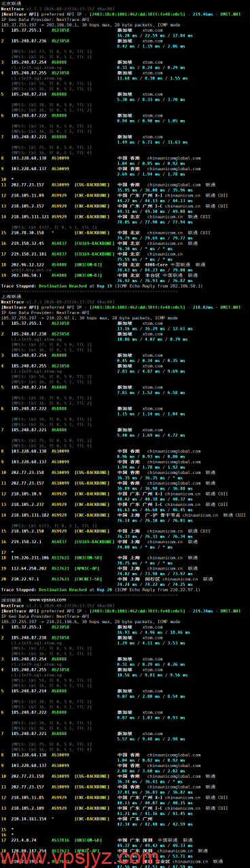Select IP 221.4.0.74

click(22, 840)
